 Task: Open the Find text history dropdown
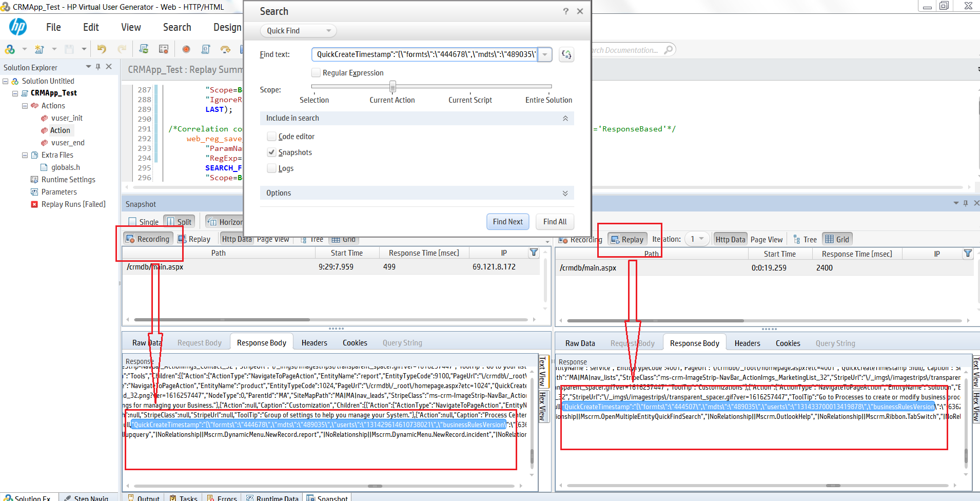click(545, 54)
